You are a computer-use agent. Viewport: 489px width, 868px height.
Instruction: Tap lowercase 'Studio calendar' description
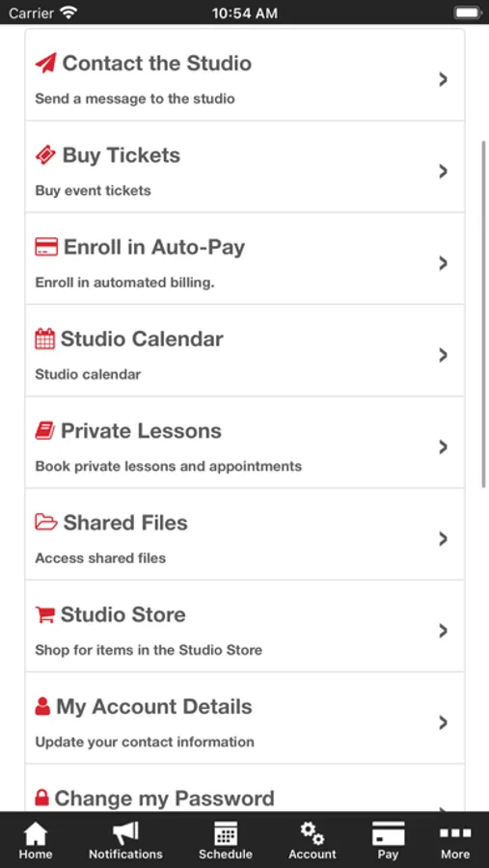pos(88,375)
